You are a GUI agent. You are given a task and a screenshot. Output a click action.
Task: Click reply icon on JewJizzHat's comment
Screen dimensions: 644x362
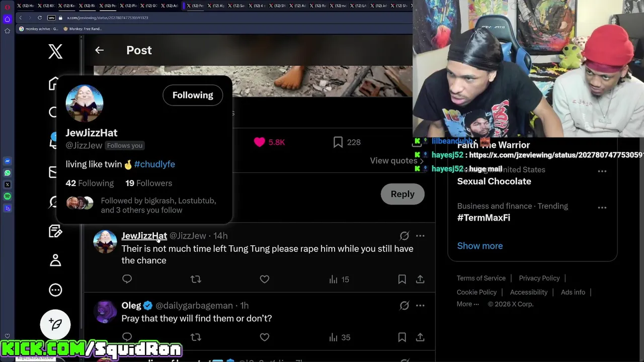[127, 279]
